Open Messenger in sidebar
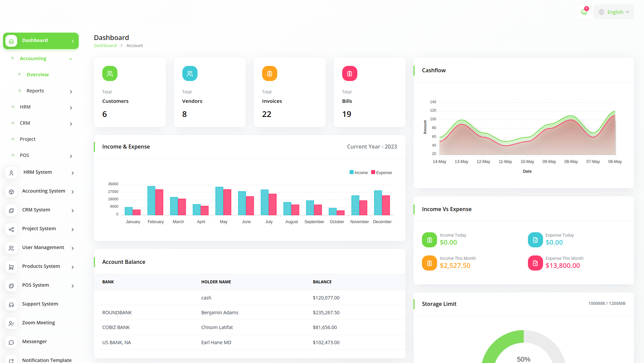Image resolution: width=644 pixels, height=363 pixels. coord(34,341)
